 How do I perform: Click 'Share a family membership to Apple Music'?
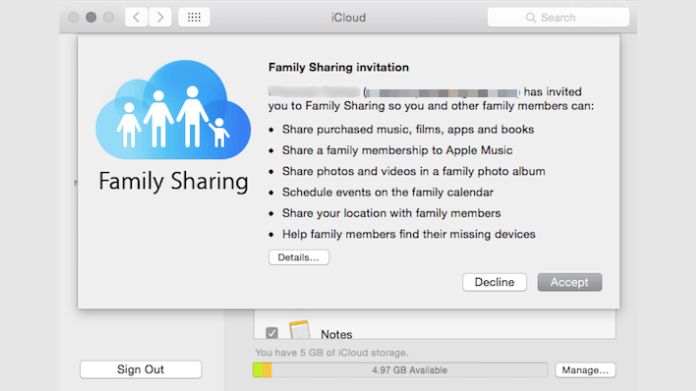(397, 150)
